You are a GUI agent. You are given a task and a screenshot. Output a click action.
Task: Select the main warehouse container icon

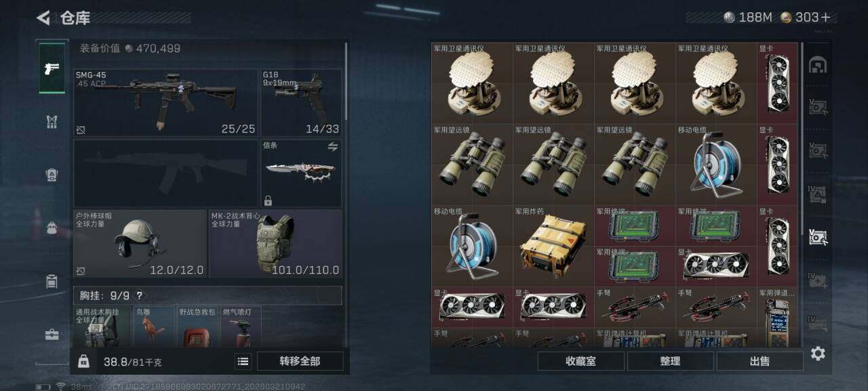(818, 65)
